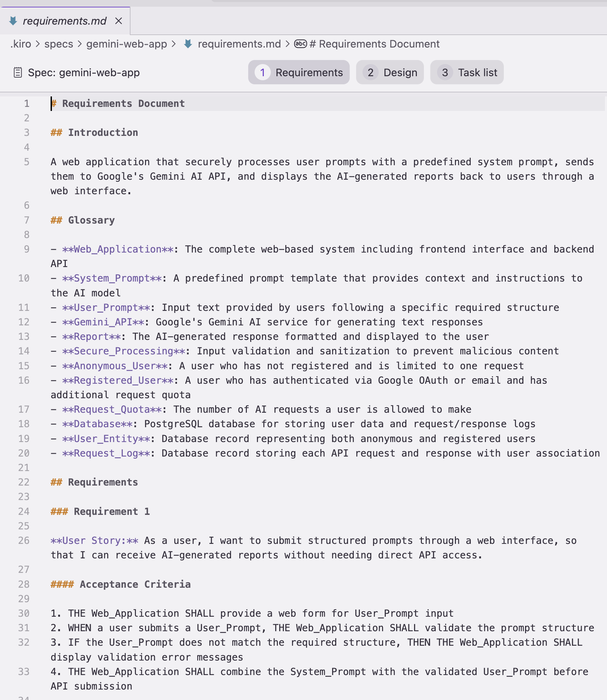Open the .kiro breadcrumb folder

click(21, 44)
